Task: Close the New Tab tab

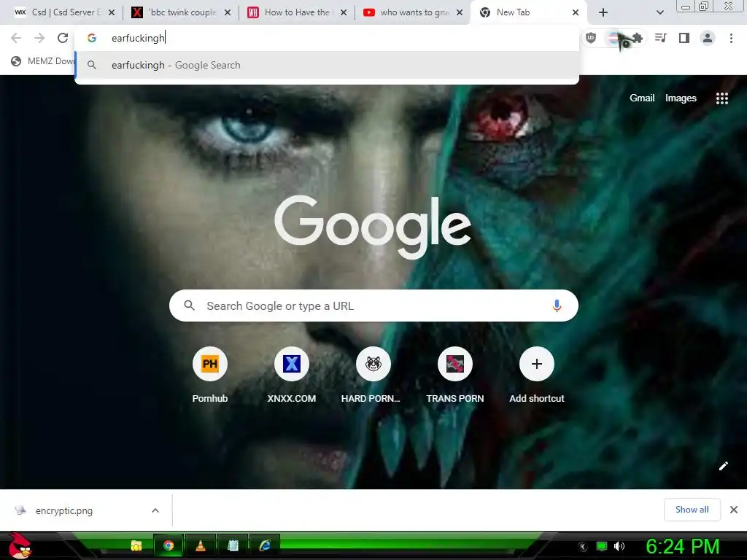Action: (x=576, y=12)
